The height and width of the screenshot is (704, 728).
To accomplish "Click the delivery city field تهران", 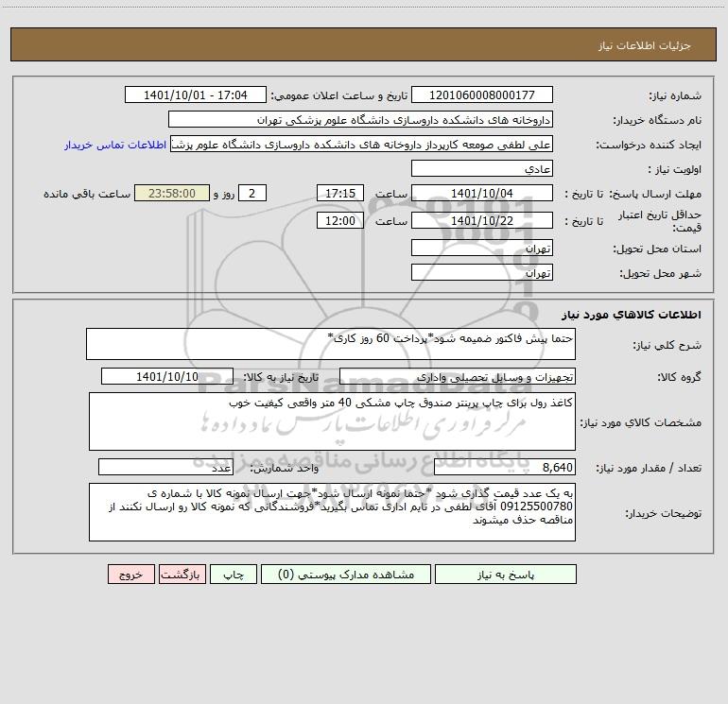I will coord(482,272).
